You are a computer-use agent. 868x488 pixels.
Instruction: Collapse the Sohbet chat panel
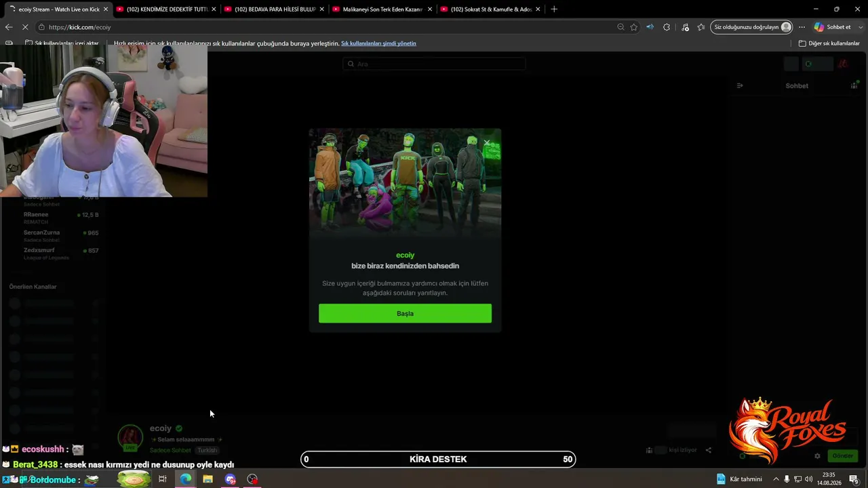[x=740, y=85]
